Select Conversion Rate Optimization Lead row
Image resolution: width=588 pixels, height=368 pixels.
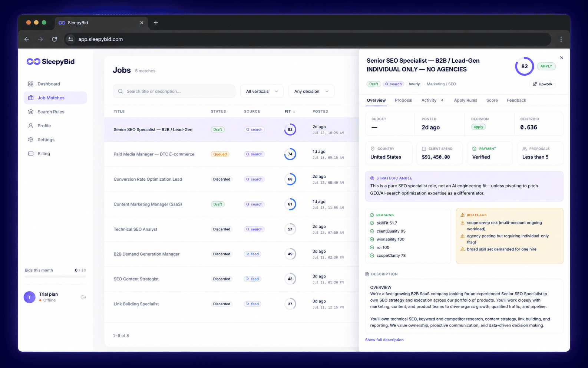pos(231,179)
